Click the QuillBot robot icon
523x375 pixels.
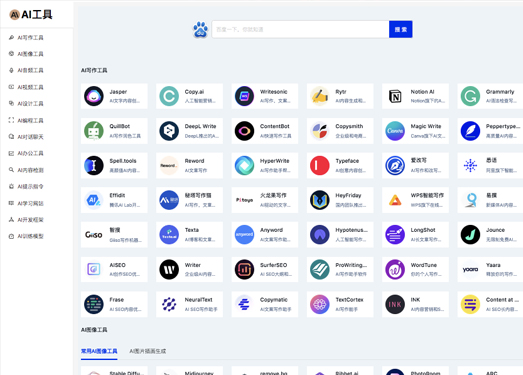(94, 131)
